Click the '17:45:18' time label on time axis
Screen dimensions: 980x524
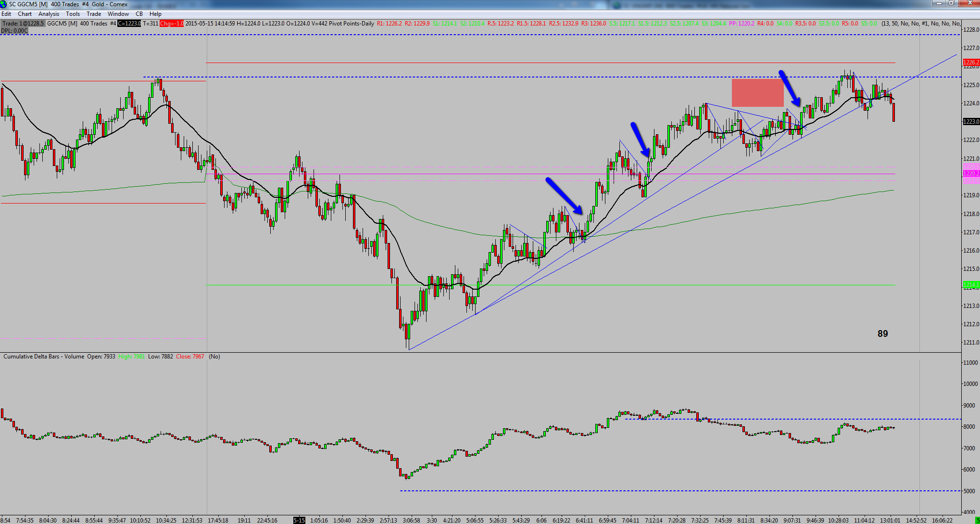pos(218,520)
